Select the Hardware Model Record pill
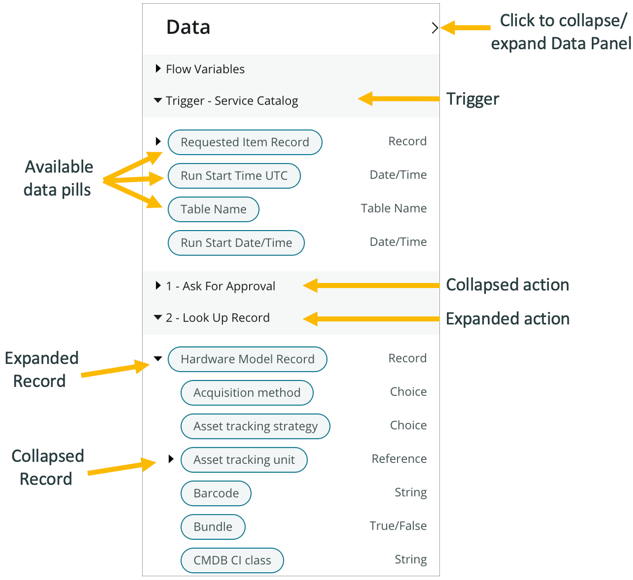 (x=247, y=359)
